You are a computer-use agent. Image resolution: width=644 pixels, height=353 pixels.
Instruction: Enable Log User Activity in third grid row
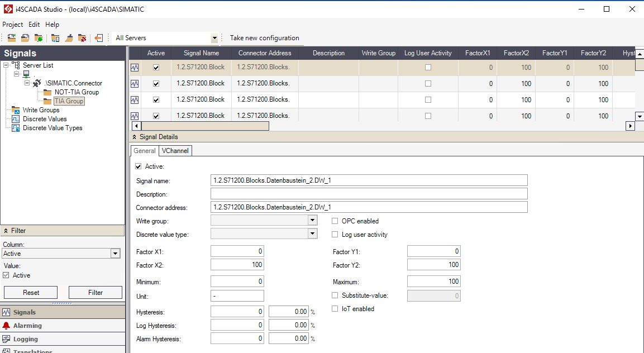tap(428, 99)
